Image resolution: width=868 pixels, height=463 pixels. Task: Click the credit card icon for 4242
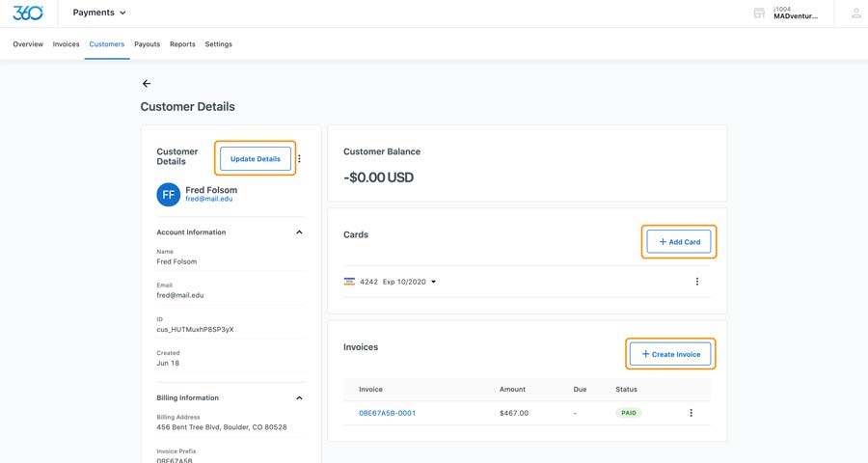tap(349, 282)
